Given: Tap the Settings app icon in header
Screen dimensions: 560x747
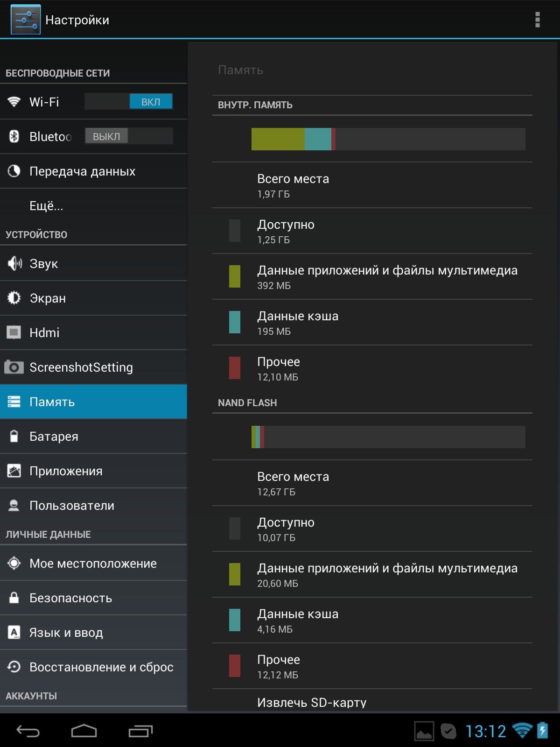Looking at the screenshot, I should [26, 20].
